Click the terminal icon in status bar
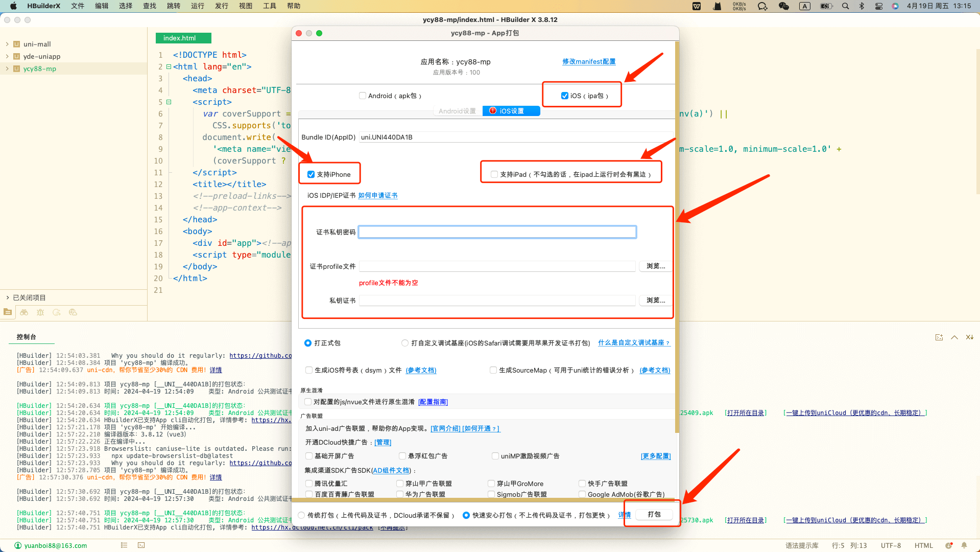 [141, 545]
